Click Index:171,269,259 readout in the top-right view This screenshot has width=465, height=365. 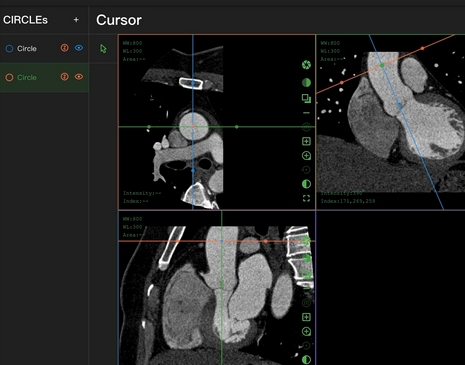pos(348,201)
